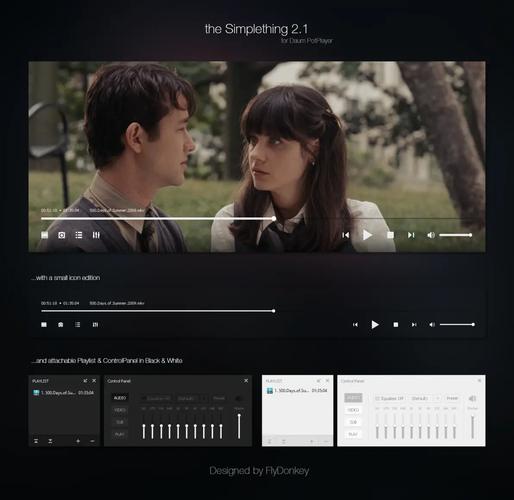Click move-to-top icon in black Playlist
The height and width of the screenshot is (500, 514).
point(36,441)
